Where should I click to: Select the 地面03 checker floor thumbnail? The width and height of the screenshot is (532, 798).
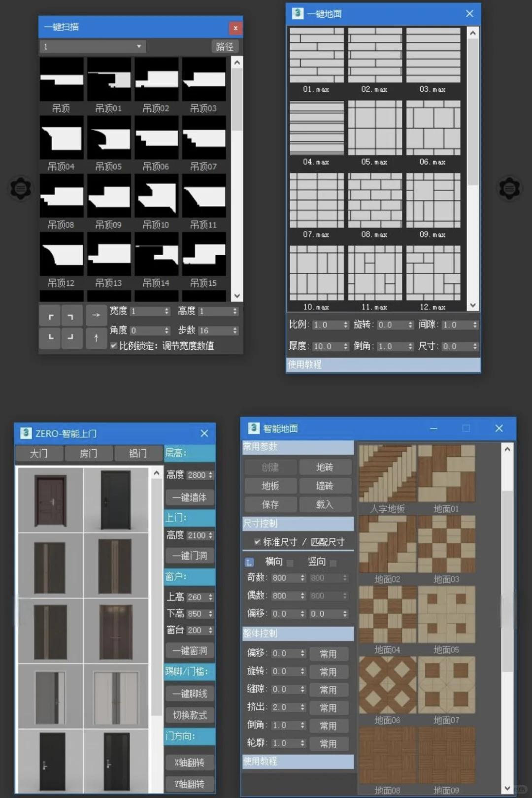[x=446, y=544]
